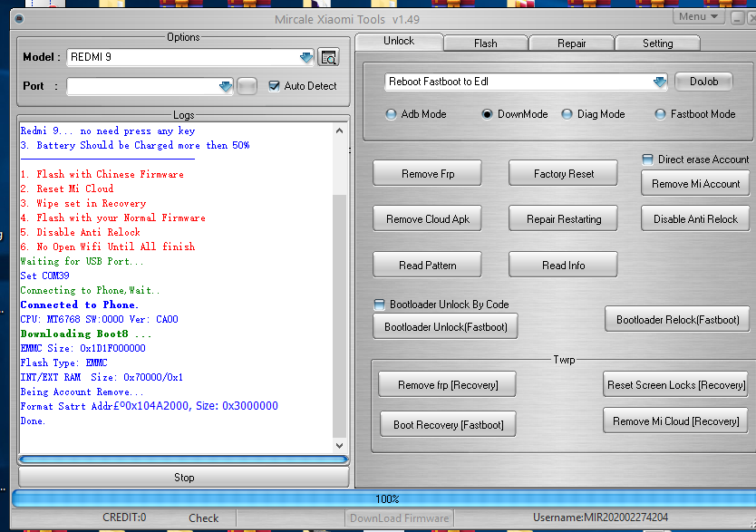756x532 pixels.
Task: Click the small button beside Port dropdown
Action: tap(247, 87)
